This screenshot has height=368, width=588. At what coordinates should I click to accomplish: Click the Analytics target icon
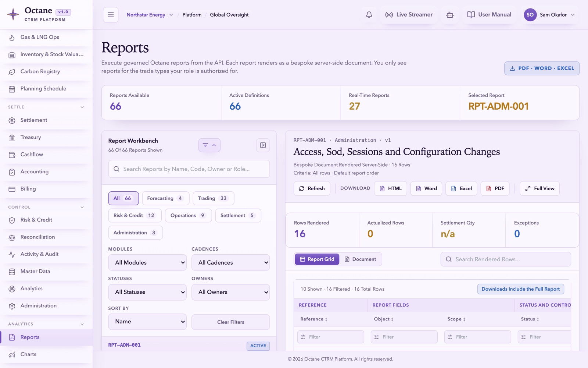(x=12, y=289)
